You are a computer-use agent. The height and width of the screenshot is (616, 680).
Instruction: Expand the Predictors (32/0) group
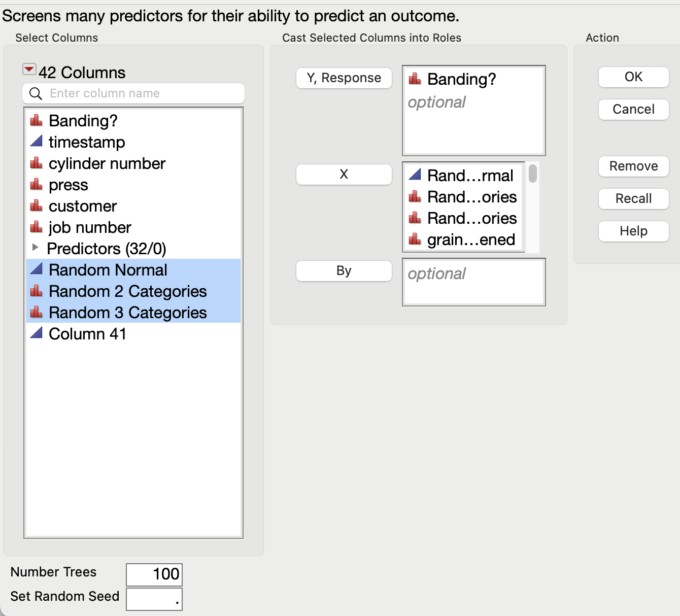tap(35, 248)
